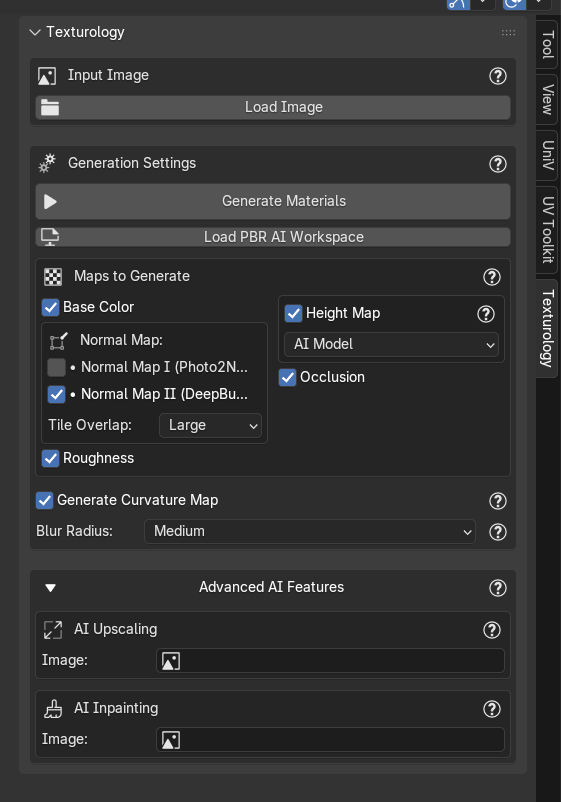Collapse the Texturology panel header
Image resolution: width=561 pixels, height=802 pixels.
35,33
